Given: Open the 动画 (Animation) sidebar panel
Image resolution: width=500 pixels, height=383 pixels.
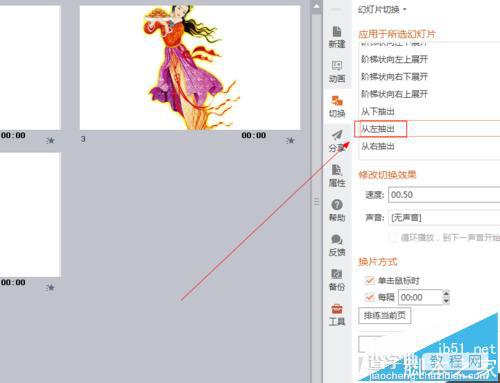Looking at the screenshot, I should (x=337, y=72).
